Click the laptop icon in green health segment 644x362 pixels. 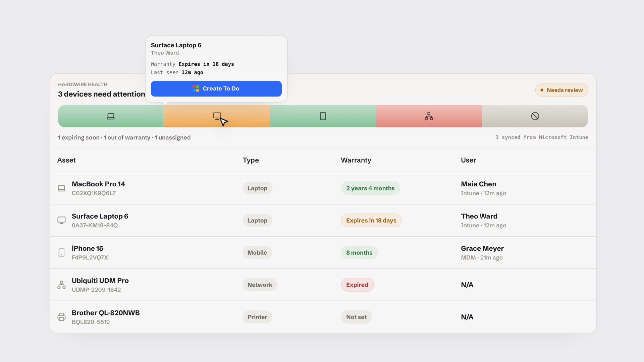tap(111, 116)
